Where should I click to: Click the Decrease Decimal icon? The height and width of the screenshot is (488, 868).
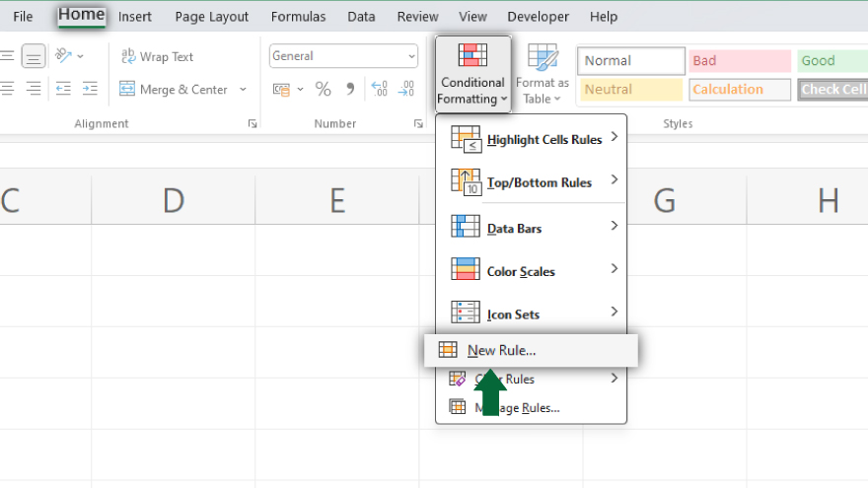coord(406,90)
